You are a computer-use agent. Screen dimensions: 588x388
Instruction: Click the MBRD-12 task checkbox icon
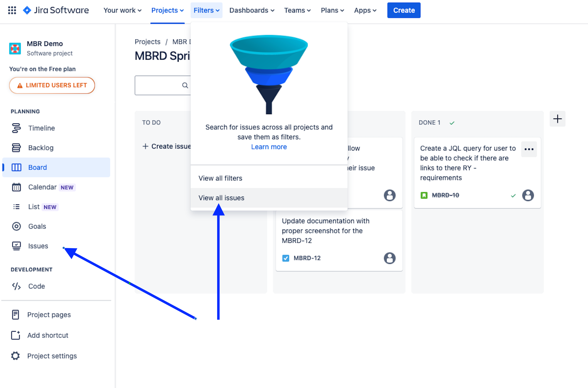pos(286,258)
